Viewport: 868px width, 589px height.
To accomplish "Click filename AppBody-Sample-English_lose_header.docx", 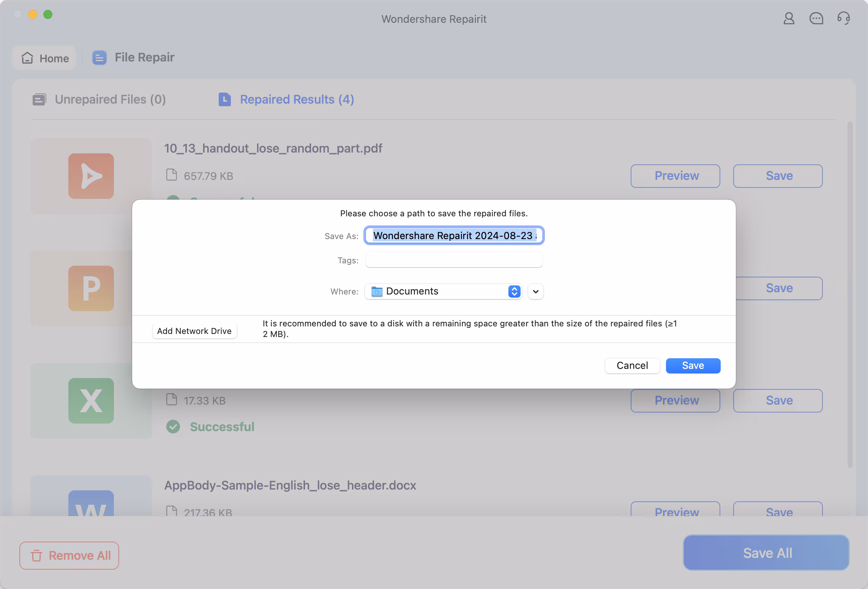I will click(290, 485).
